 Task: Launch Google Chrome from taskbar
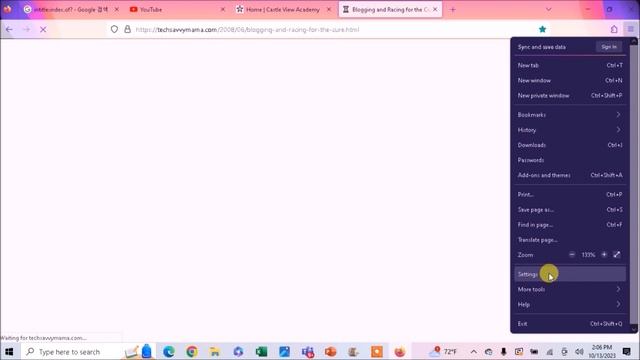point(192,351)
